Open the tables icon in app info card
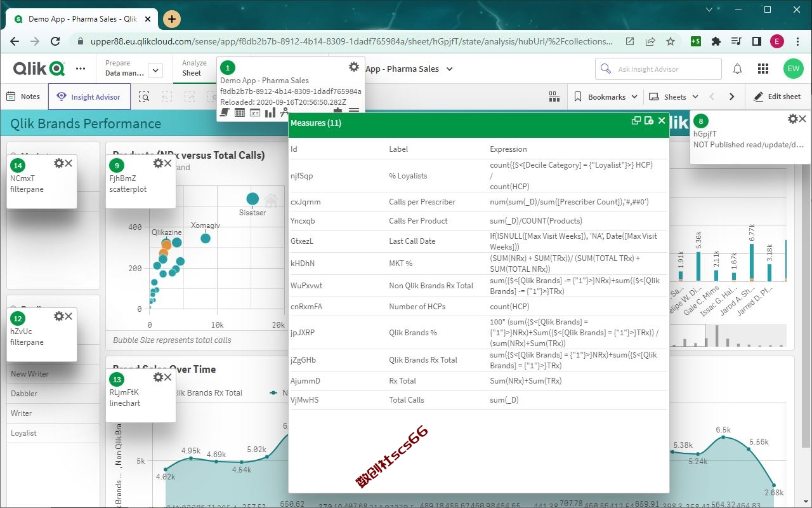 tap(240, 112)
